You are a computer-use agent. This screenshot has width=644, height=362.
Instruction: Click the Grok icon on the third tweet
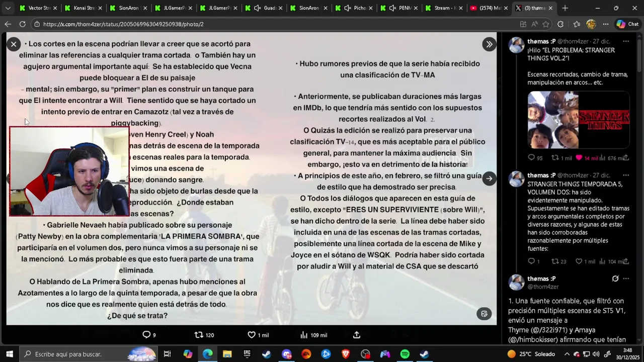pyautogui.click(x=615, y=279)
